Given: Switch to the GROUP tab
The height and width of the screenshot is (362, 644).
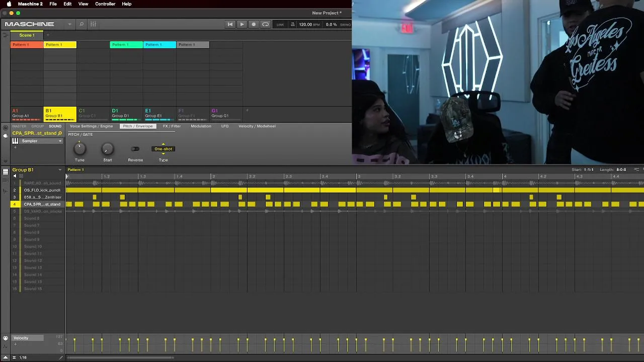Looking at the screenshot, I should [38, 126].
